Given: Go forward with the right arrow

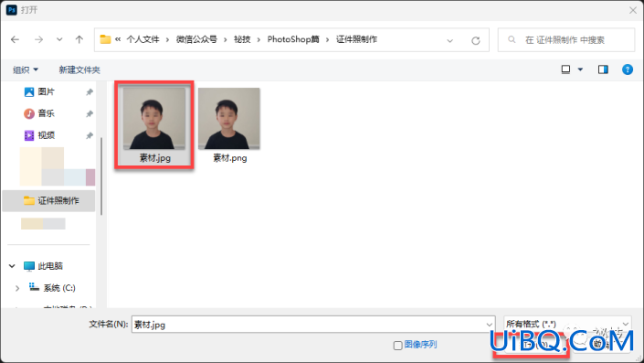Looking at the screenshot, I should (38, 39).
